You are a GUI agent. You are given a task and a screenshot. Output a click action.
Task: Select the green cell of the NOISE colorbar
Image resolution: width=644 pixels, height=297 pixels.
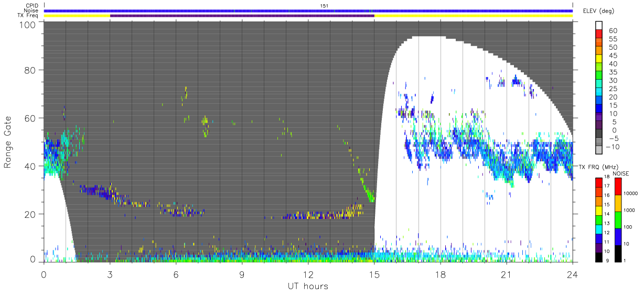tap(617, 220)
